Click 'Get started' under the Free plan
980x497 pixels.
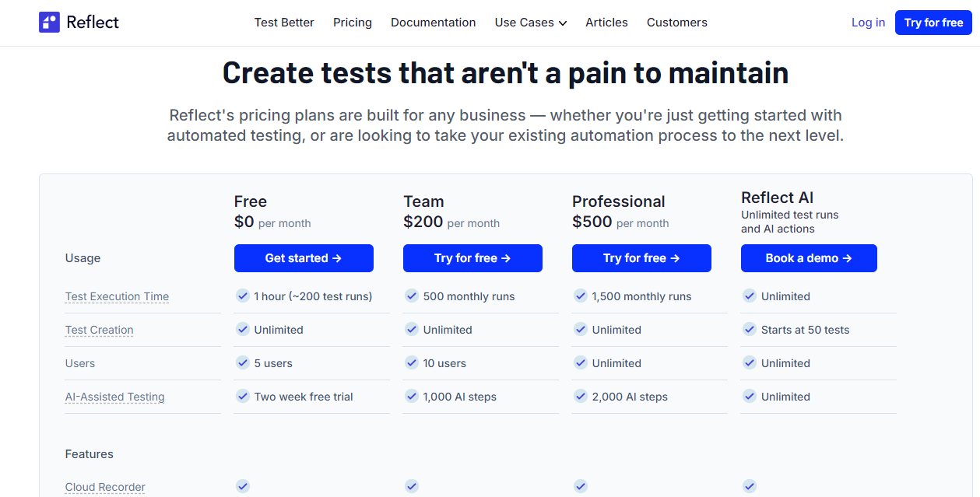pyautogui.click(x=304, y=257)
